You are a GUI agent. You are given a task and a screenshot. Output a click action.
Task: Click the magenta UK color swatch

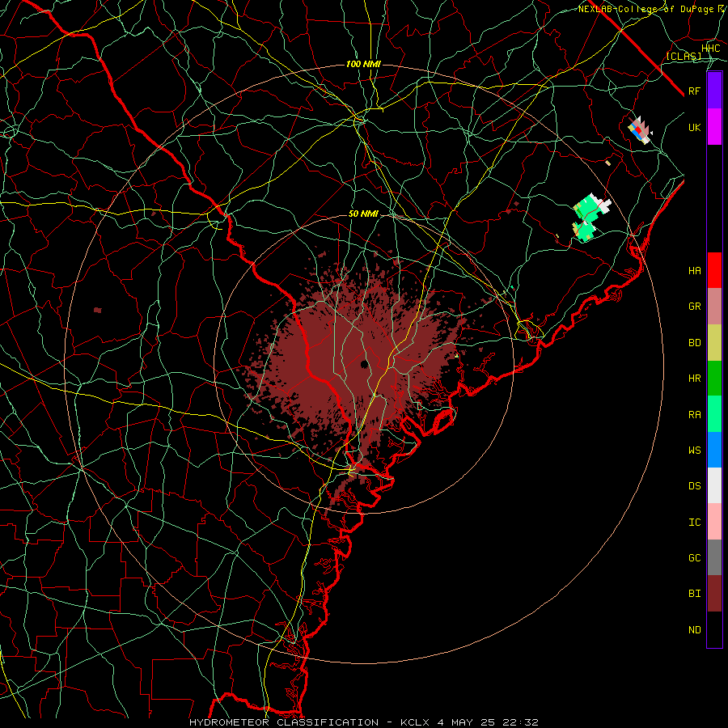pyautogui.click(x=714, y=127)
